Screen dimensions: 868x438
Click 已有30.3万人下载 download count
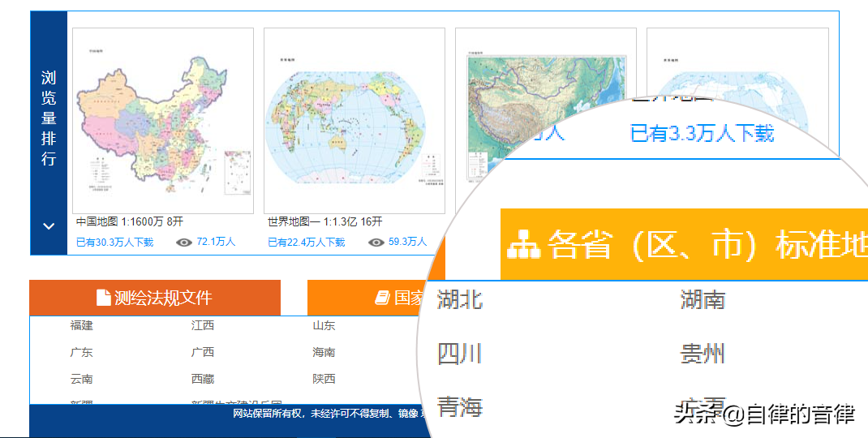(114, 242)
